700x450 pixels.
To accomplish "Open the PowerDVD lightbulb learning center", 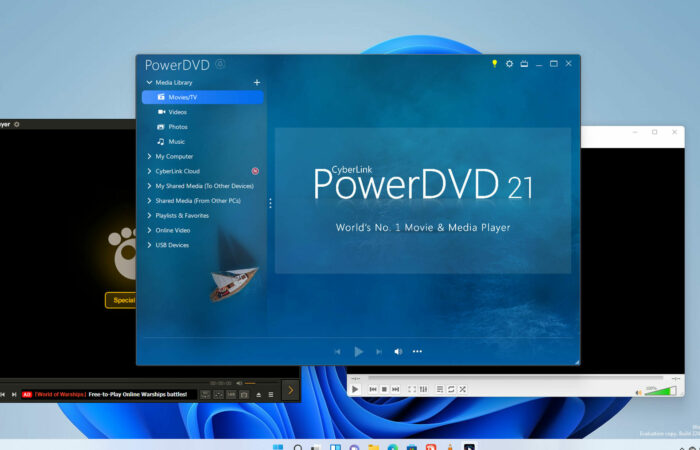I will (495, 64).
